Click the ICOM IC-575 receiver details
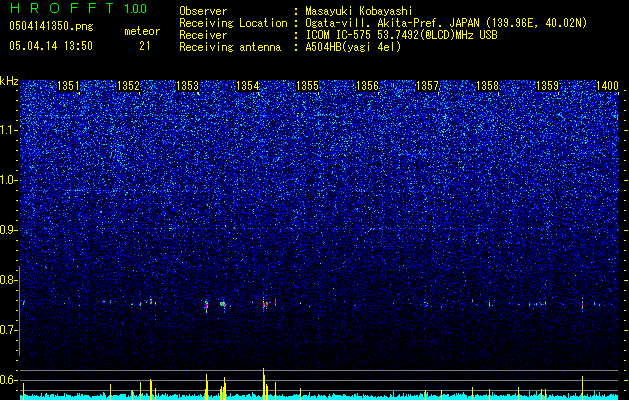Screen dimensions: 629x400 [x=401, y=35]
